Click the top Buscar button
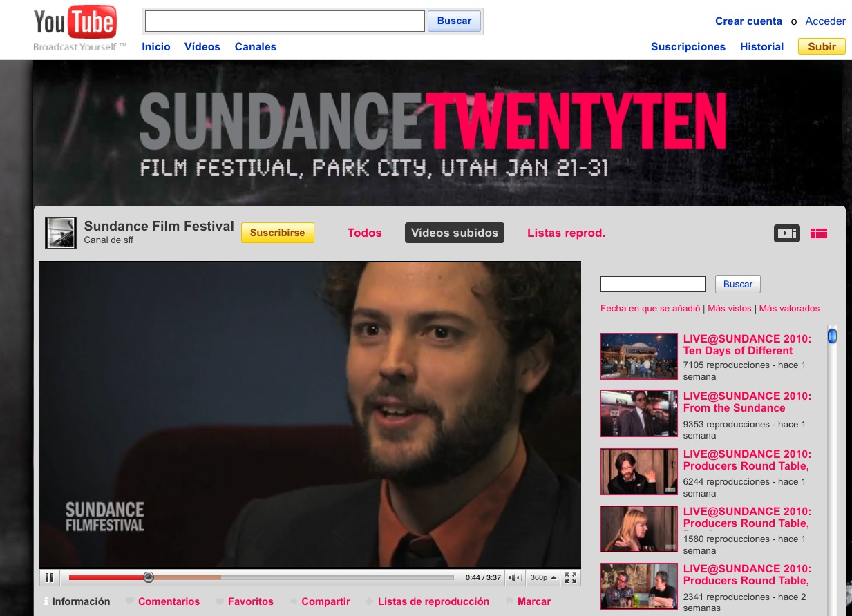852x616 pixels. pos(454,21)
